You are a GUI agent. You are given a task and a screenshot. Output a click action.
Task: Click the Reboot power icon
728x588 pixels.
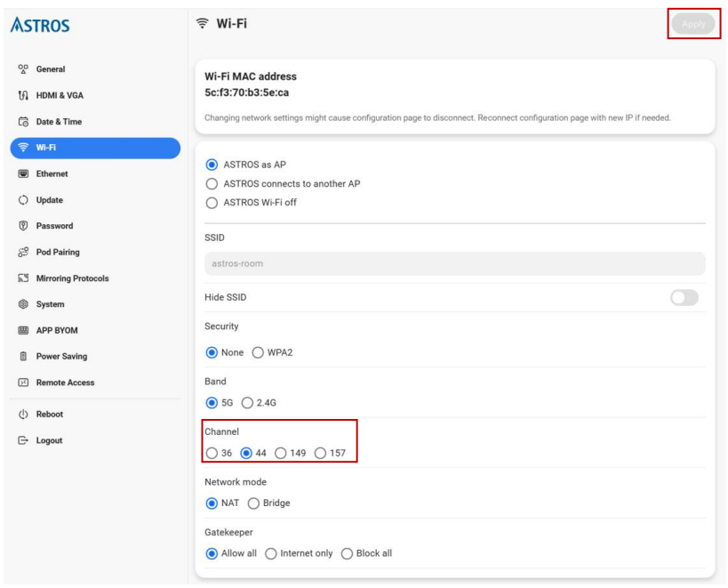(x=23, y=415)
